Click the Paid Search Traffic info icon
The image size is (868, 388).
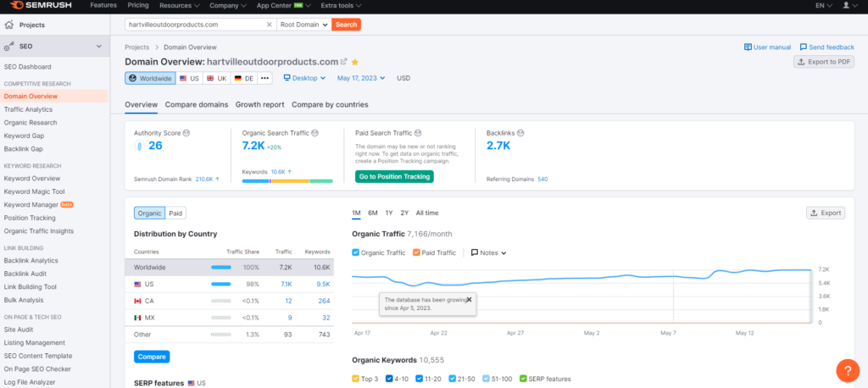(418, 133)
